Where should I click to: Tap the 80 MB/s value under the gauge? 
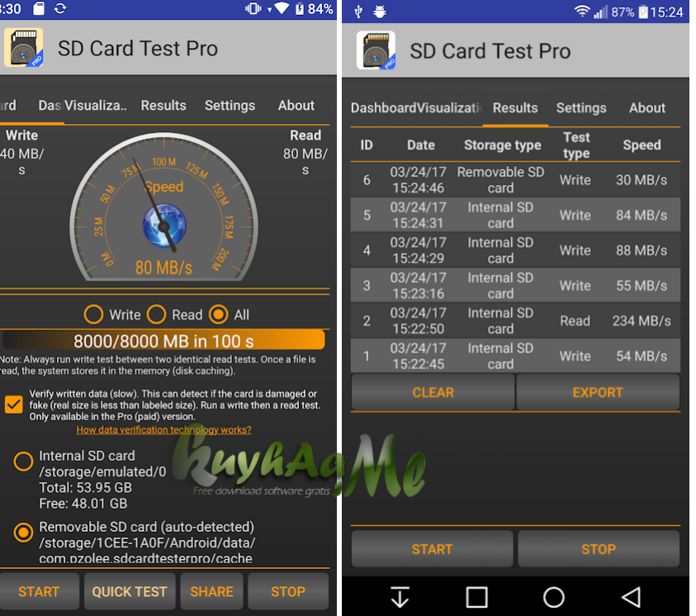[x=163, y=268]
